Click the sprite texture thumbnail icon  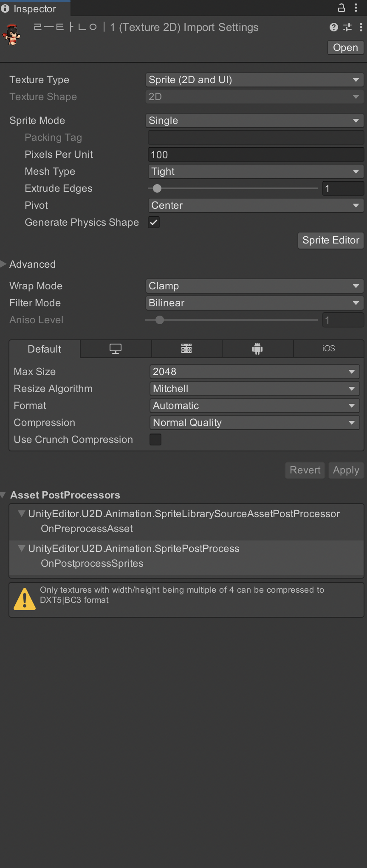pos(11,35)
